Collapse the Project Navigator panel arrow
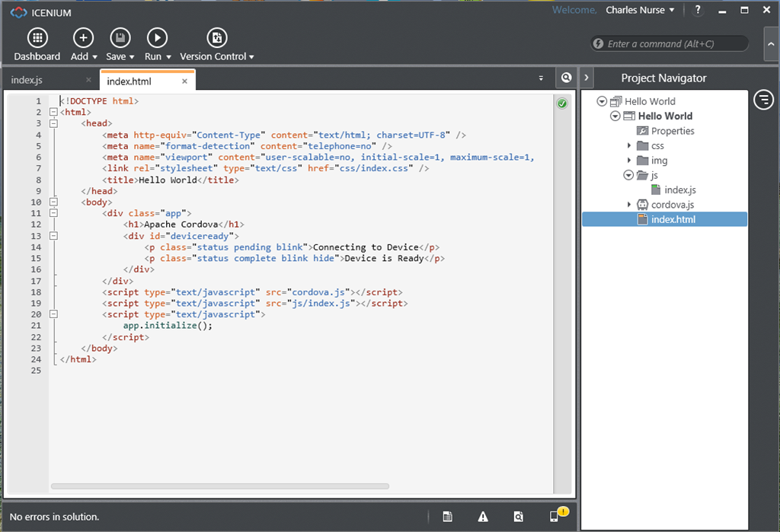 (586, 78)
